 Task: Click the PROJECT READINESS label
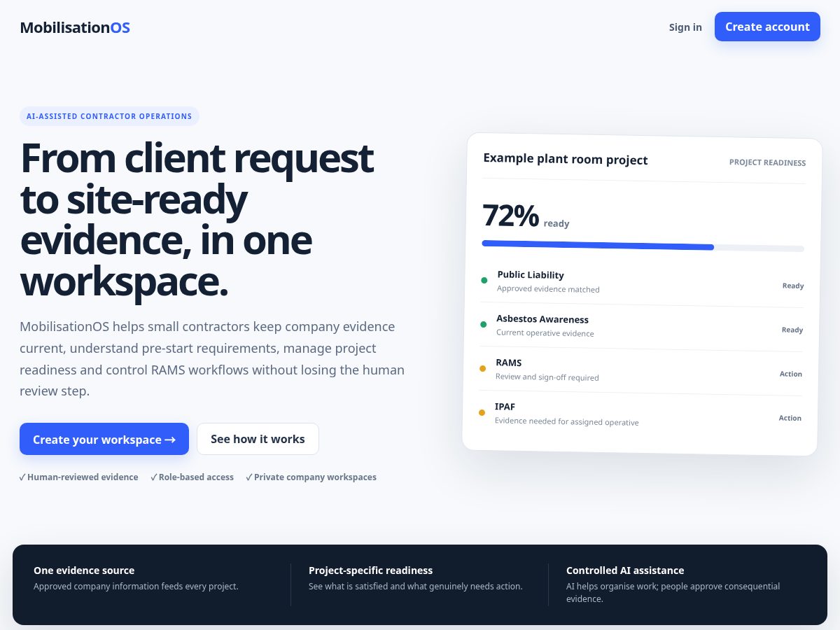(767, 162)
